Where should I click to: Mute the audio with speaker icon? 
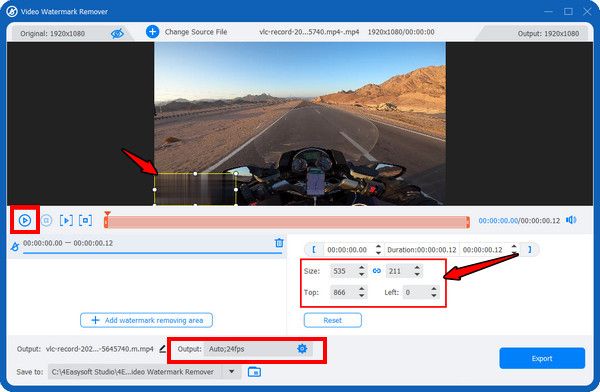[x=571, y=220]
